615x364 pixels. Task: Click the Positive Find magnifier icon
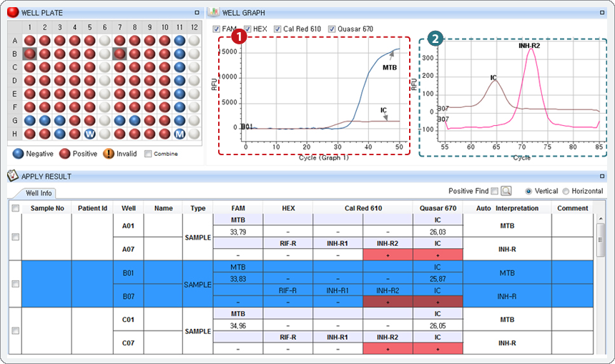[x=506, y=191]
